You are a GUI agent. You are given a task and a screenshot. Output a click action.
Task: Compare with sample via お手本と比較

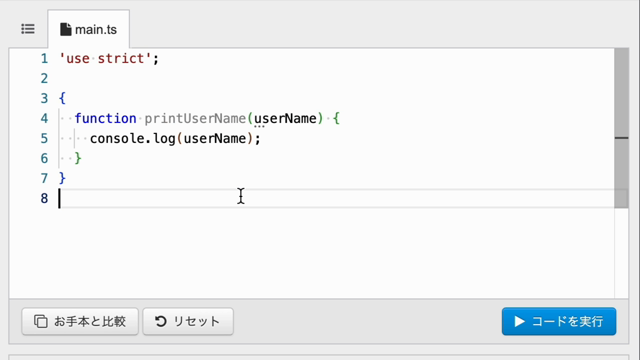pos(80,322)
